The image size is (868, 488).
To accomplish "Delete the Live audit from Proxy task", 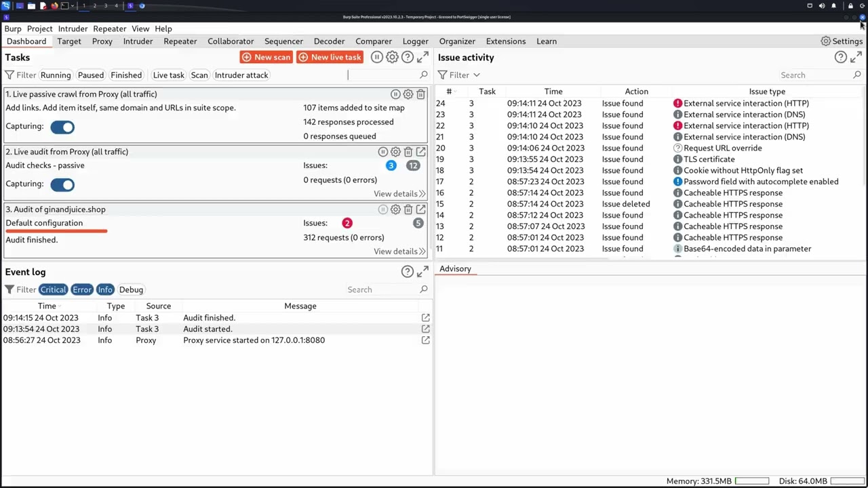I will click(x=408, y=152).
